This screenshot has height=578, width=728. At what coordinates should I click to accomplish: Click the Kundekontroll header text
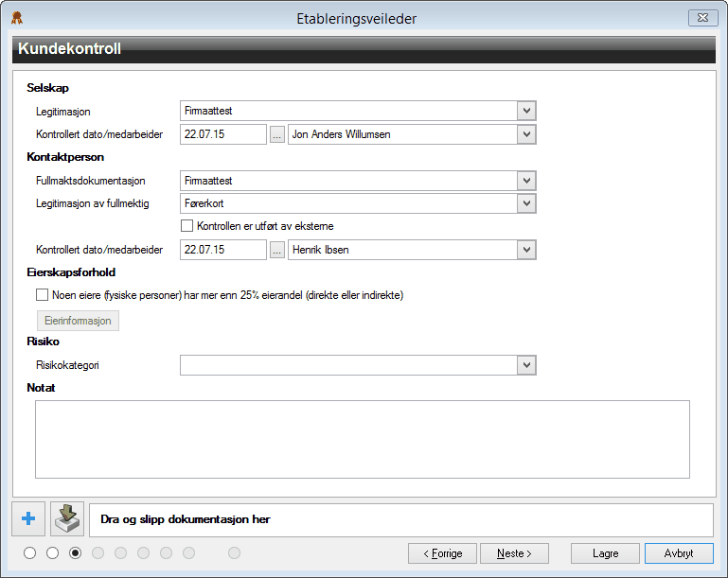[70, 48]
